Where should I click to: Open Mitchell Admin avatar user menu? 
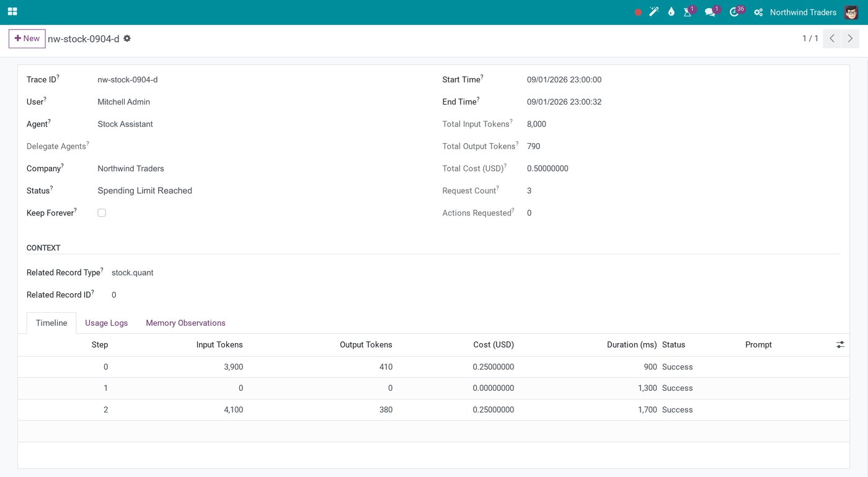[851, 12]
